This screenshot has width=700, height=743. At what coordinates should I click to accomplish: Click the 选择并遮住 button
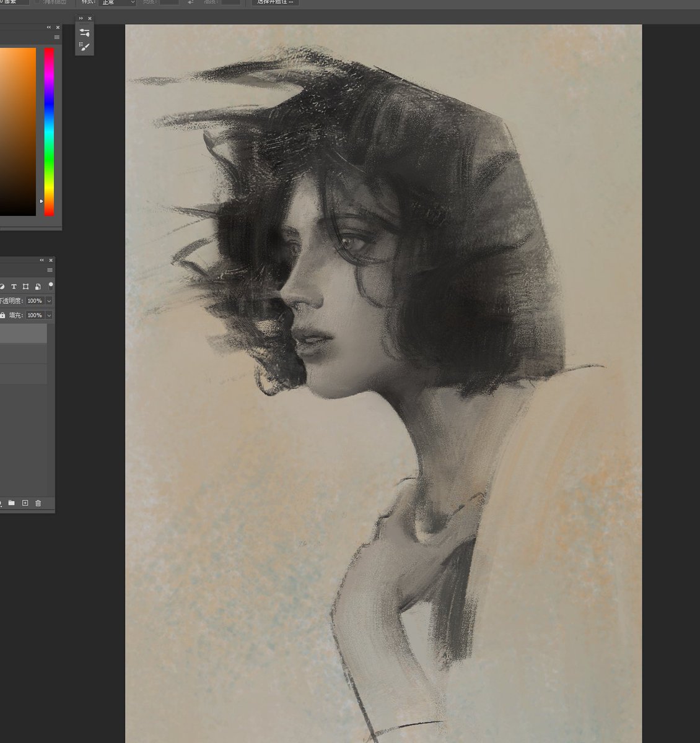(x=276, y=2)
